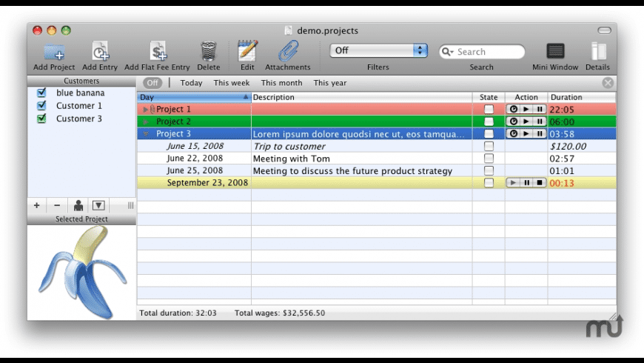Open the Edit notepad tool
644x363 pixels.
[247, 51]
